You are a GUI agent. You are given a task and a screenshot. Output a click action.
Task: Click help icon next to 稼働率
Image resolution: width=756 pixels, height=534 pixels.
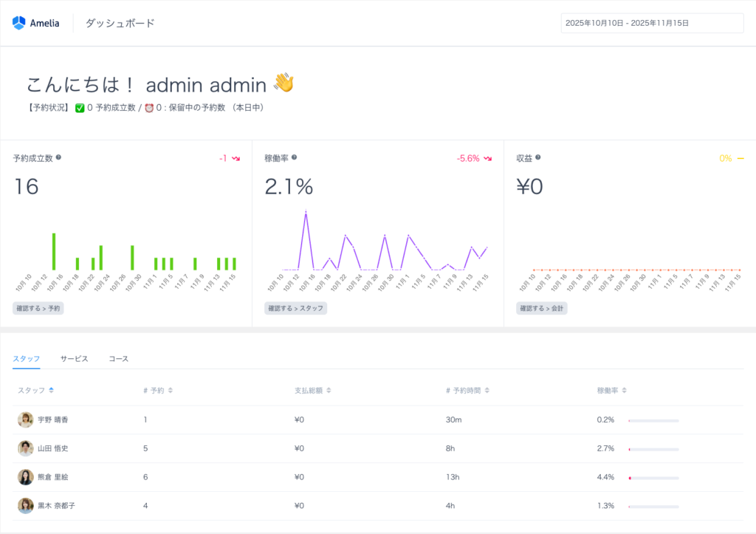click(294, 157)
